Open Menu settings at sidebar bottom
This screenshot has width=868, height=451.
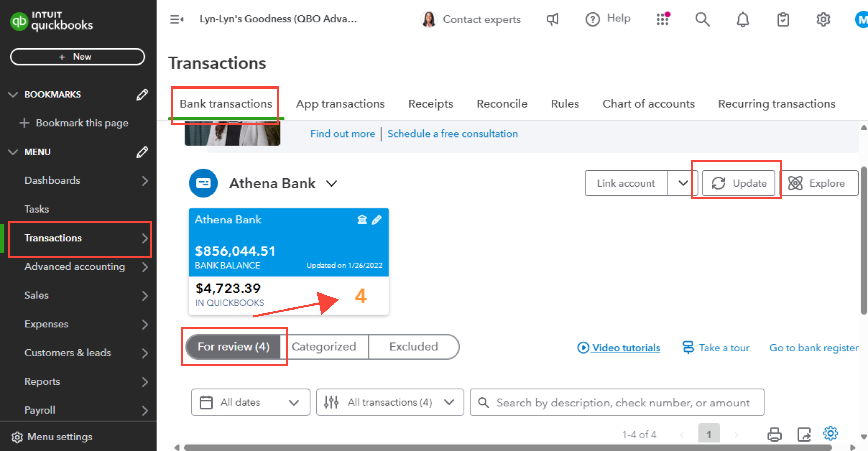52,437
